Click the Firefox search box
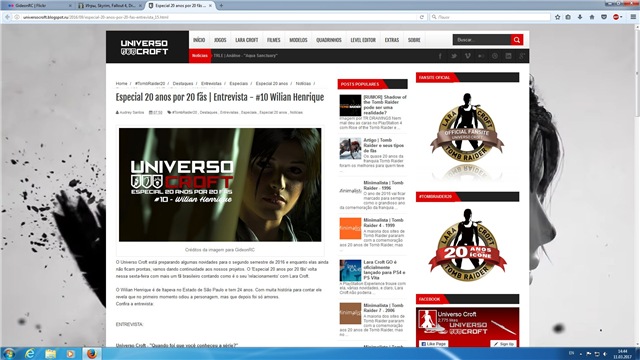 [490, 17]
